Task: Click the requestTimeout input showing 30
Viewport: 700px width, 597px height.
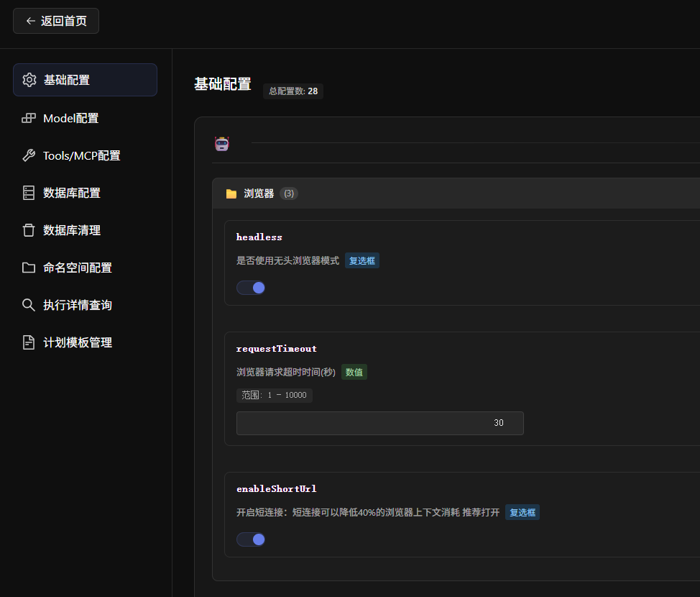Action: (379, 423)
